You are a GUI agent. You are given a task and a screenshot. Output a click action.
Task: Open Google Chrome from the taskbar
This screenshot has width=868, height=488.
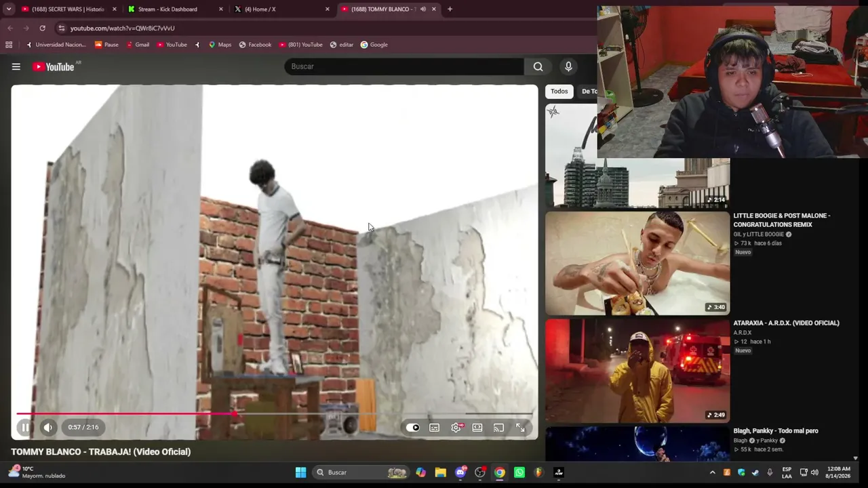500,472
